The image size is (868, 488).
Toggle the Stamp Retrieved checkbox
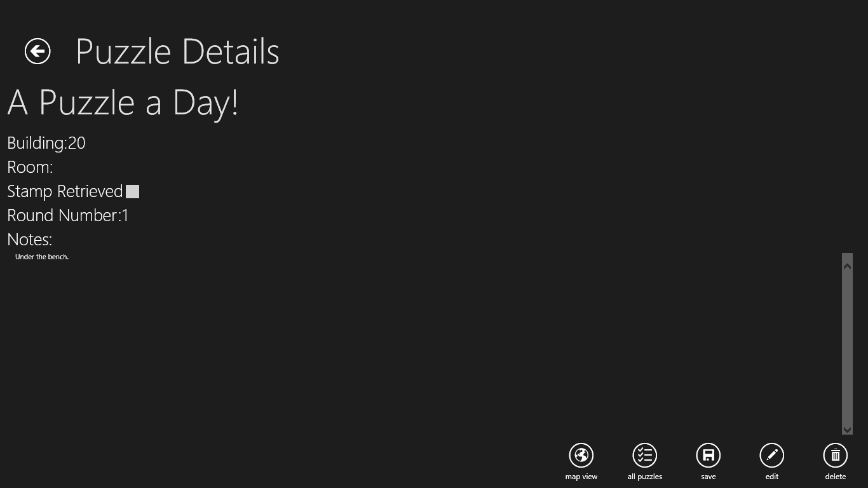coord(132,191)
